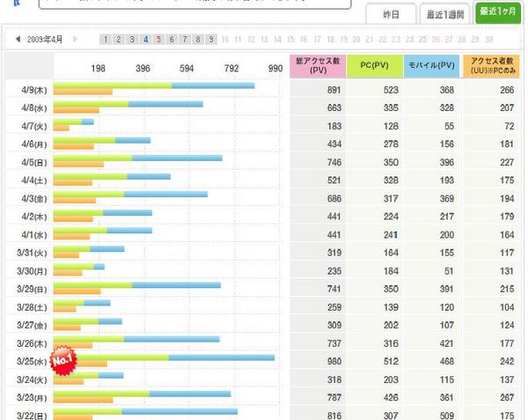This screenshot has height=420, width=528.
Task: Select day 4 in the date bar
Action: (x=145, y=40)
